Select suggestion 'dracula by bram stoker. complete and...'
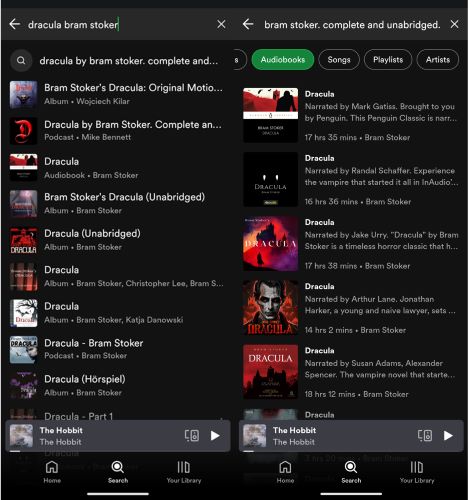Screen dimensions: 469x500 pos(117,61)
